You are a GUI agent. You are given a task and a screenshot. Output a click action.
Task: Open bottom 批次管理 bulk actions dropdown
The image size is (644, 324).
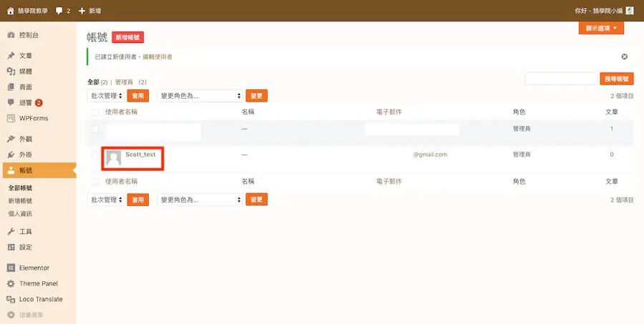click(106, 200)
